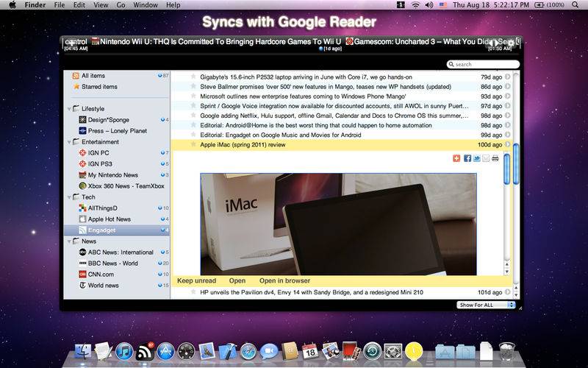
Task: Click the volume icon in the menu bar
Action: (429, 5)
